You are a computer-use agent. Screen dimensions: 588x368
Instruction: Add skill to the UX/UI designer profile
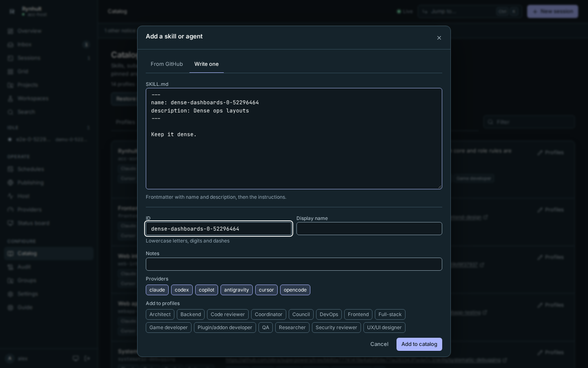(384, 328)
